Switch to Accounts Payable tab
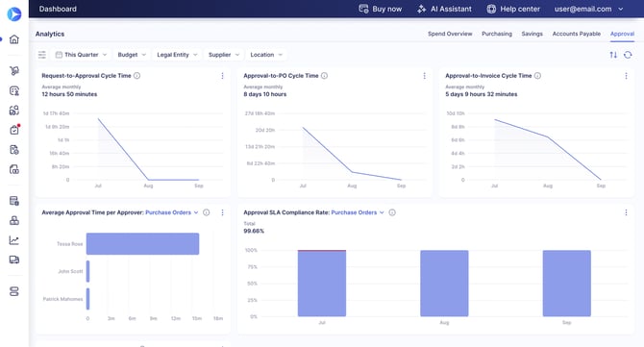The width and height of the screenshot is (644, 347). [576, 34]
